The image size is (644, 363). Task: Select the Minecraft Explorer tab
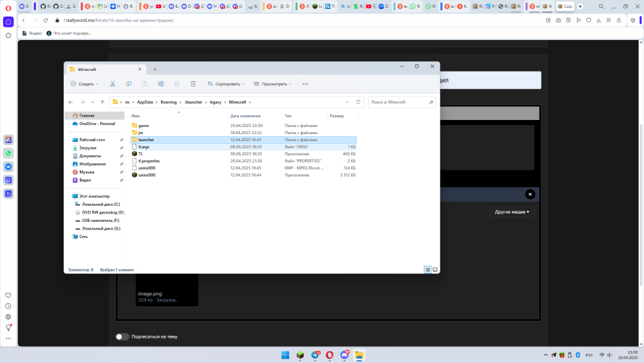click(105, 70)
